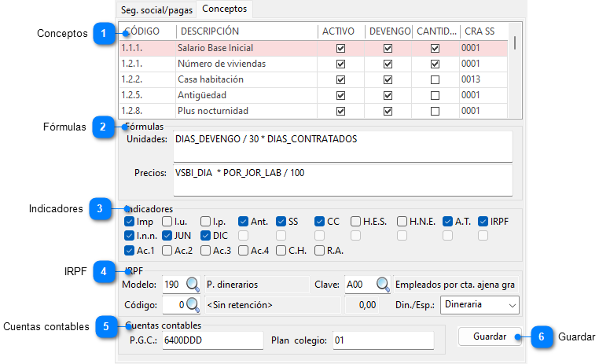Image resolution: width=599 pixels, height=364 pixels.
Task: Click callout badge 5 by Cuentas contables
Action: point(106,325)
